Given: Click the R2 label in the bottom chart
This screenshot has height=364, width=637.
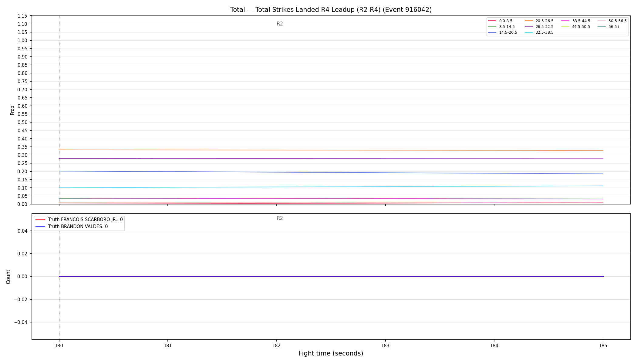Looking at the screenshot, I should (x=280, y=218).
